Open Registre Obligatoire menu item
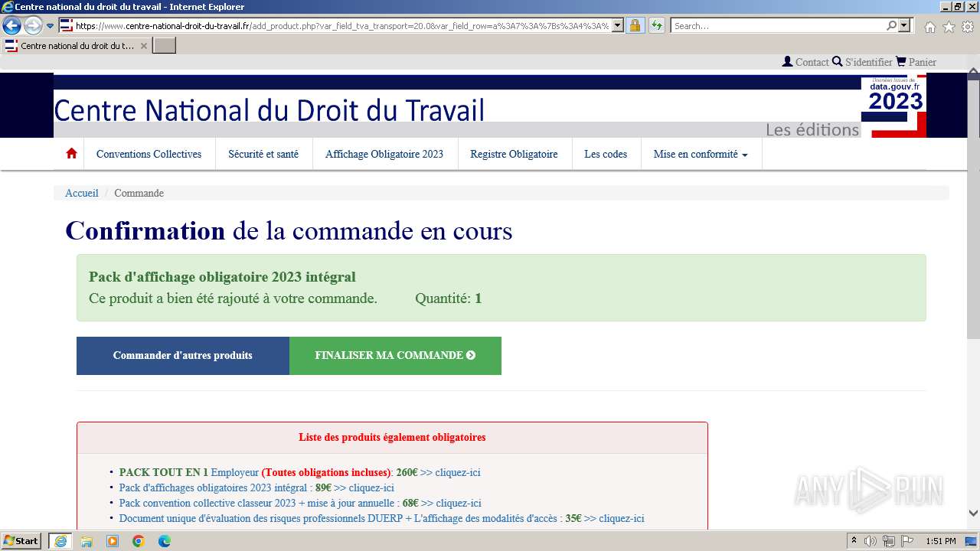 point(514,154)
